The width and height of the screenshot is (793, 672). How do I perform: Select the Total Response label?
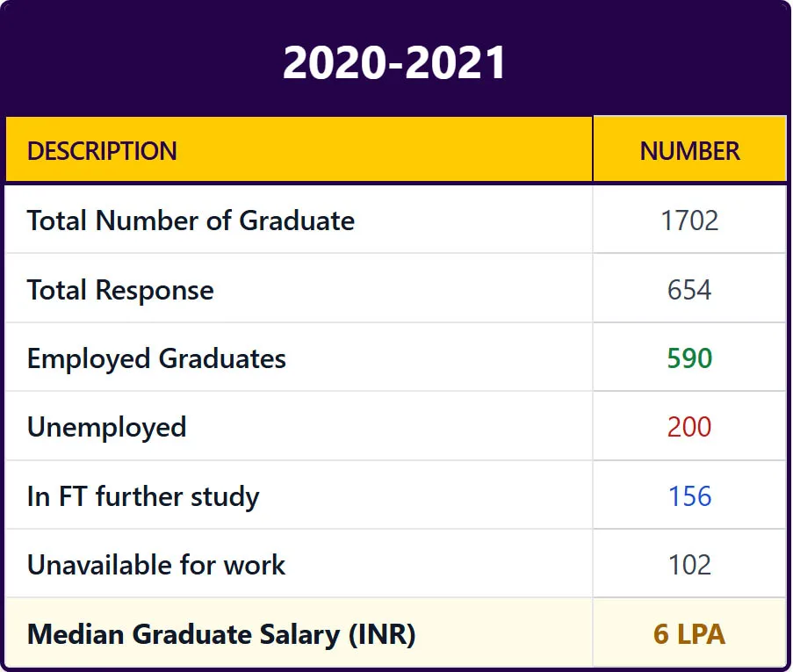click(x=120, y=290)
